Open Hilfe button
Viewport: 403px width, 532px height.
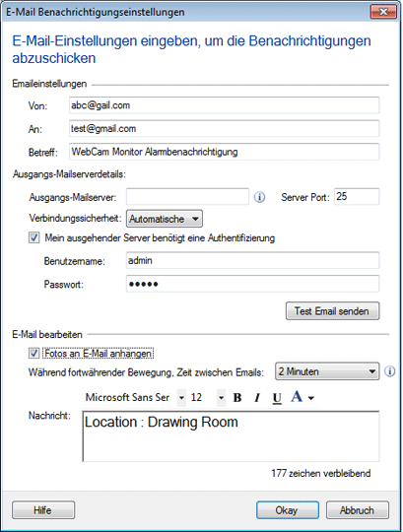click(x=43, y=510)
